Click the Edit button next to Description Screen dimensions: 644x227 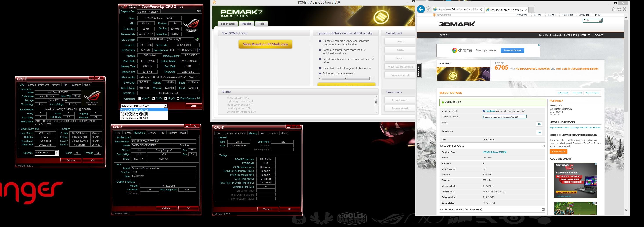(539, 133)
